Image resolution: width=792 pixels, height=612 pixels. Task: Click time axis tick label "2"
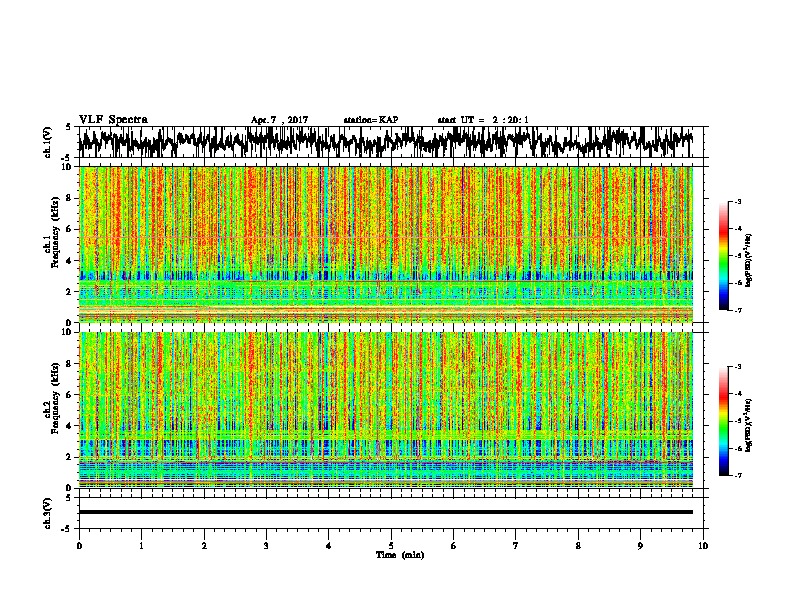tap(204, 545)
